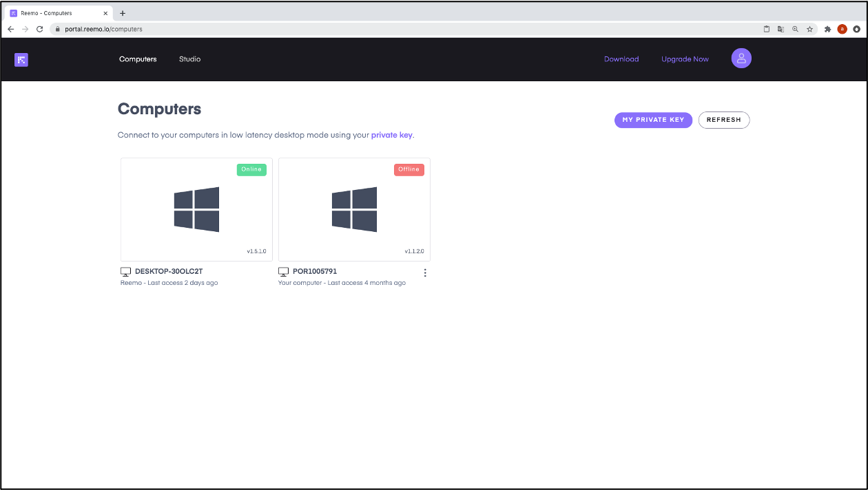
Task: Click the MY PRIVATE KEY button
Action: [x=653, y=120]
